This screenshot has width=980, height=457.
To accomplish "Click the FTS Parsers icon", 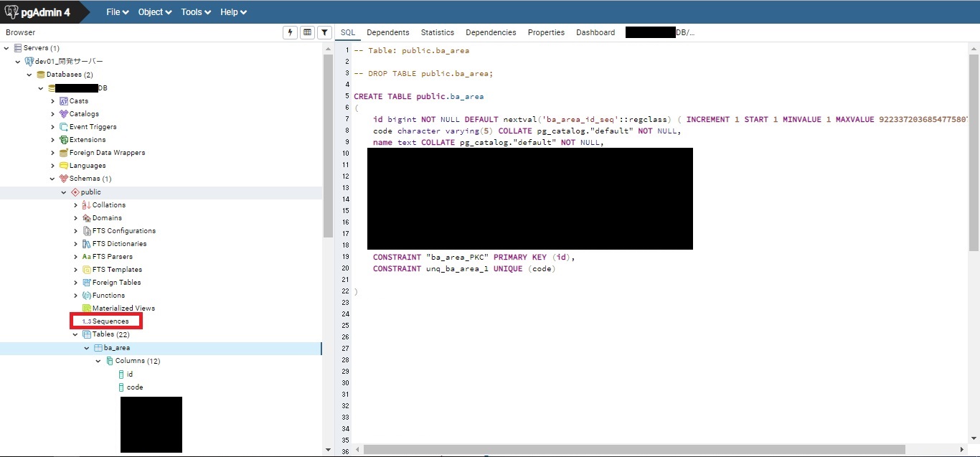I will click(x=87, y=257).
